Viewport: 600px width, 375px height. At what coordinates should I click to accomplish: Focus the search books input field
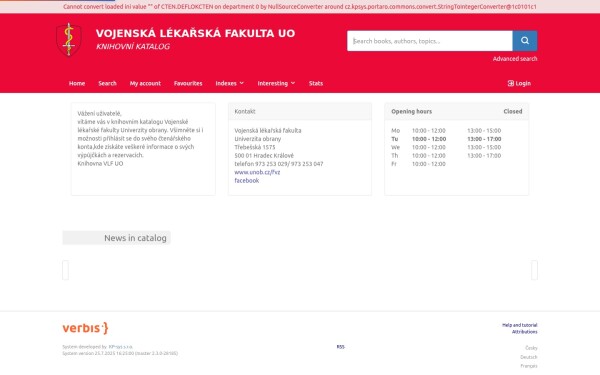(430, 41)
